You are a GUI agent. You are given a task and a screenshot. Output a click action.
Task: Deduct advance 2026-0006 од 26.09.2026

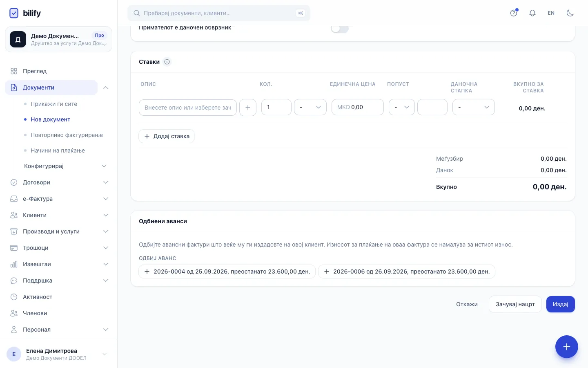[407, 272]
